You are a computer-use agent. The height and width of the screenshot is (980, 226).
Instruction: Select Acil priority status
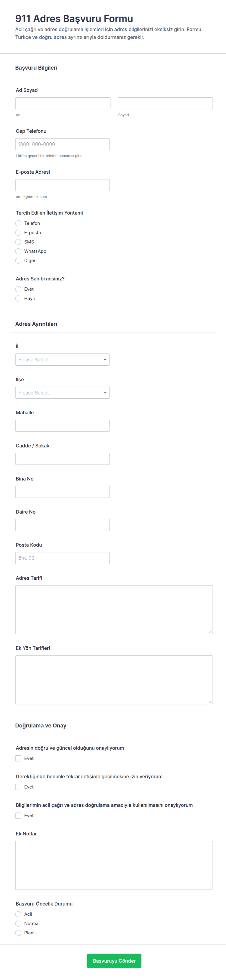[18, 914]
